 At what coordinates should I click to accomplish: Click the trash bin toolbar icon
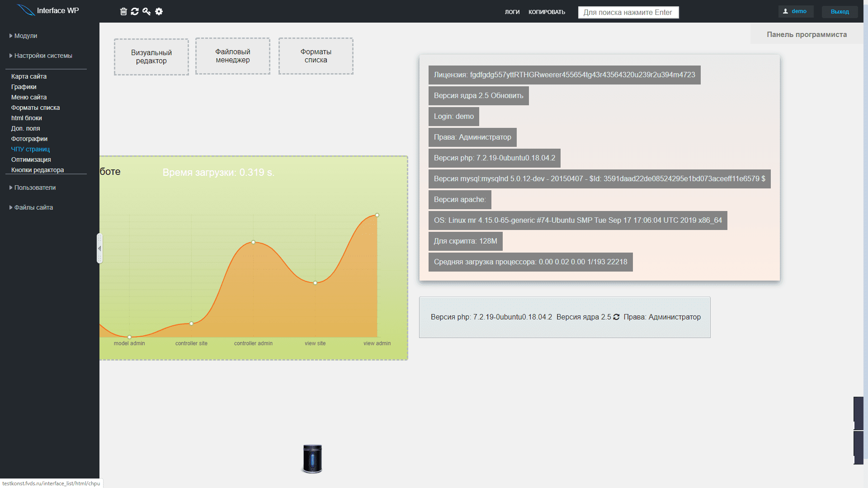click(x=123, y=11)
